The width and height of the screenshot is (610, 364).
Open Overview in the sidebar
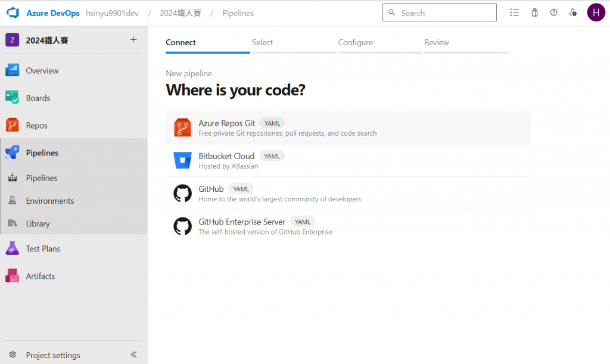[74, 71]
